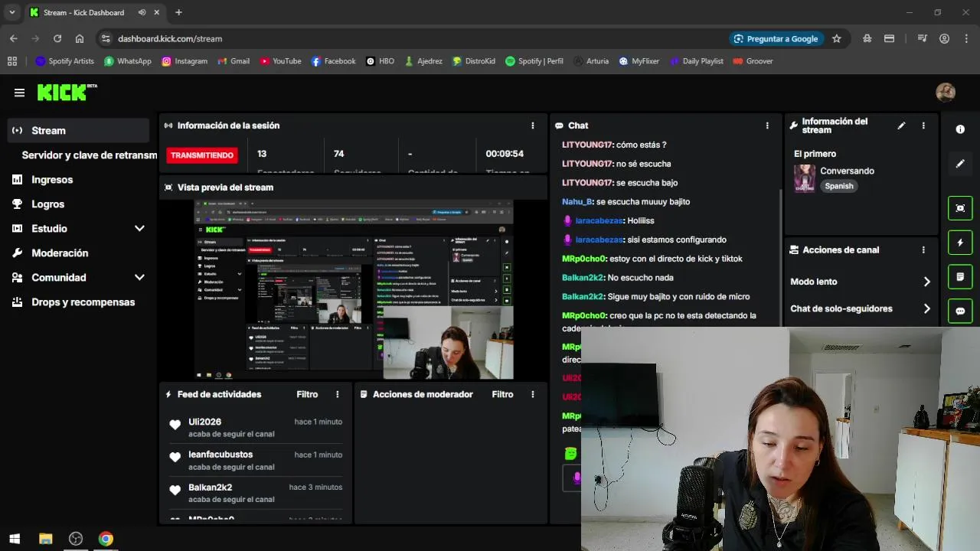Viewport: 980px width, 551px height.
Task: Open OBS Studio from taskbar
Action: click(75, 539)
